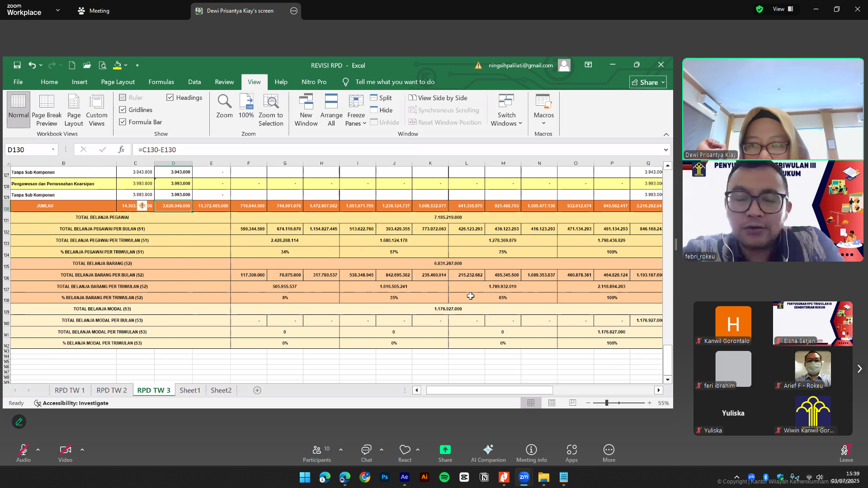Uncheck the Gridlines checkbox

[x=123, y=110]
